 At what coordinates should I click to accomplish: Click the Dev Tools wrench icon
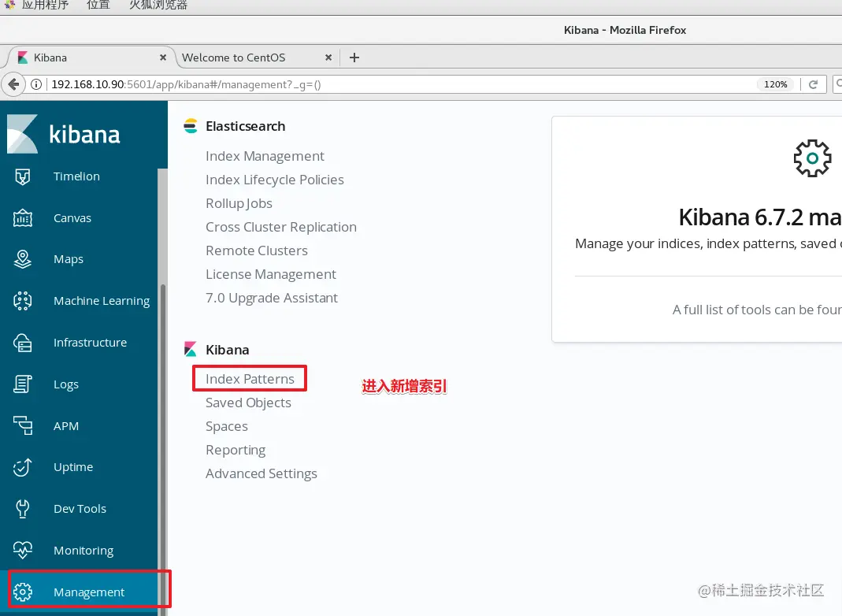pyautogui.click(x=23, y=509)
